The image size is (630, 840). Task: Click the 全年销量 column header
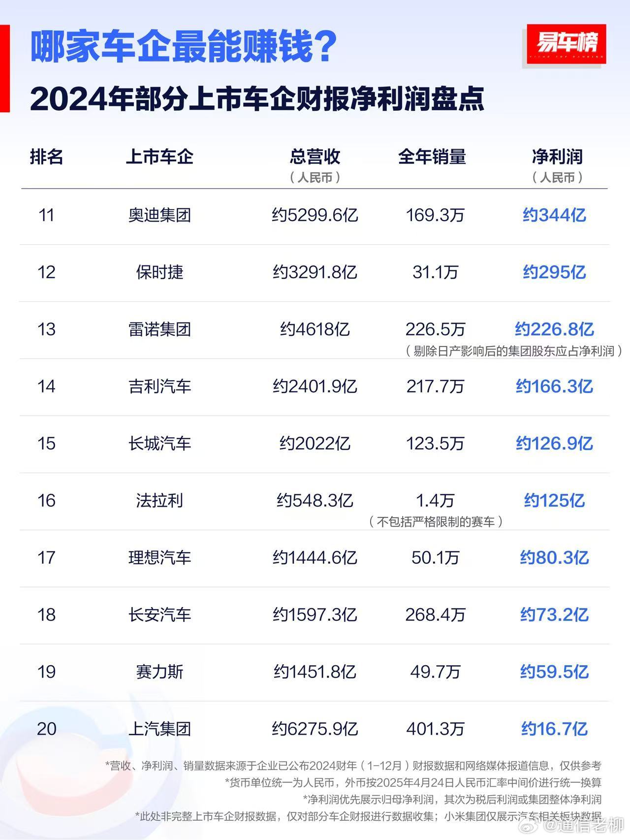432,157
